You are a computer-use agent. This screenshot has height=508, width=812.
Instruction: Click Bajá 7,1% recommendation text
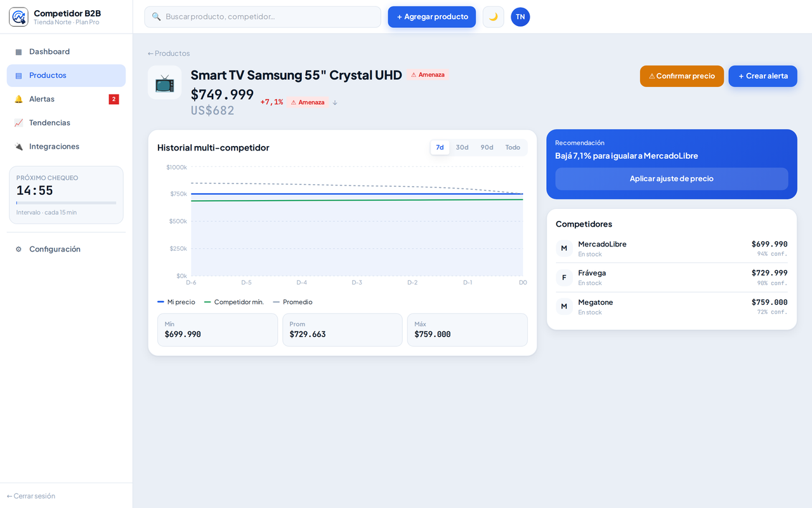(x=626, y=156)
